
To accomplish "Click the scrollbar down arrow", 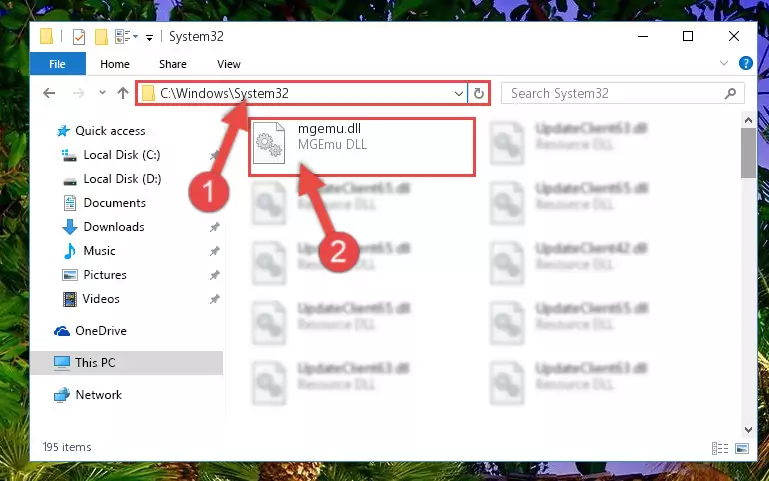I will (748, 430).
